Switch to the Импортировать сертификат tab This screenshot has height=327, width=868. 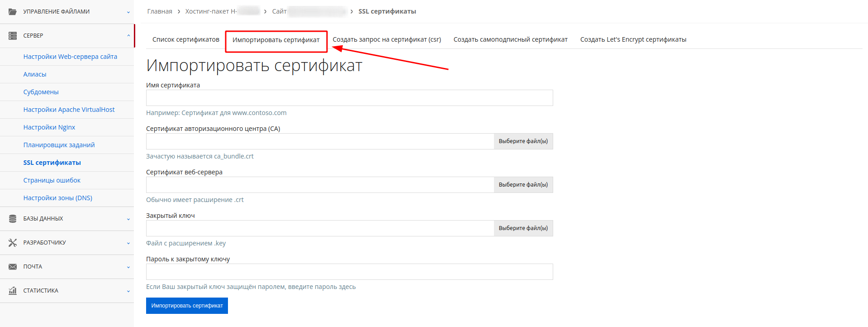point(276,40)
